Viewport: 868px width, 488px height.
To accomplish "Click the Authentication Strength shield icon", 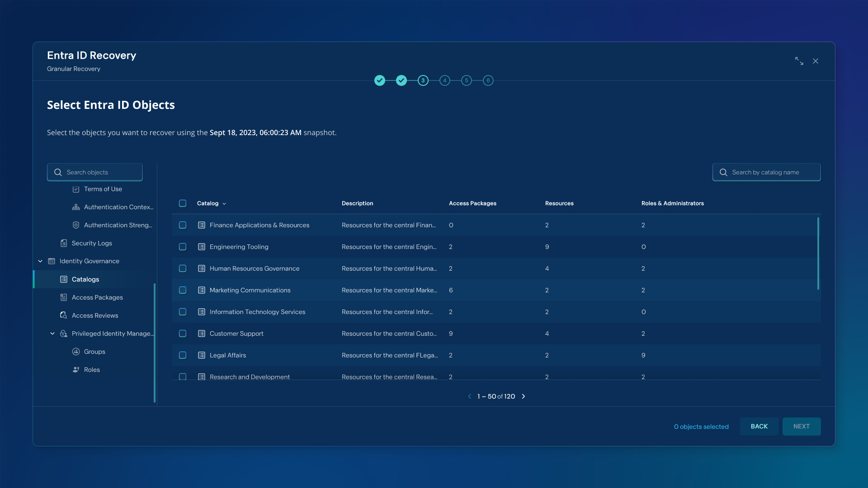I will 76,225.
